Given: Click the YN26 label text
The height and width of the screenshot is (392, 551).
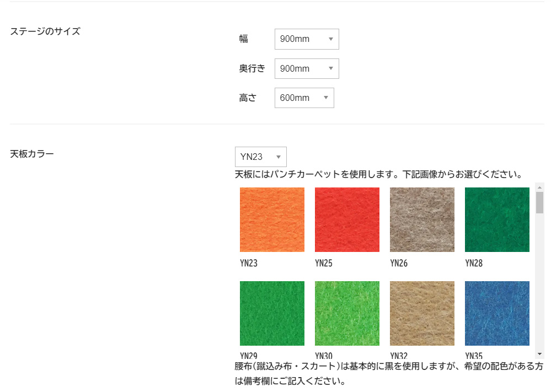Looking at the screenshot, I should point(398,263).
